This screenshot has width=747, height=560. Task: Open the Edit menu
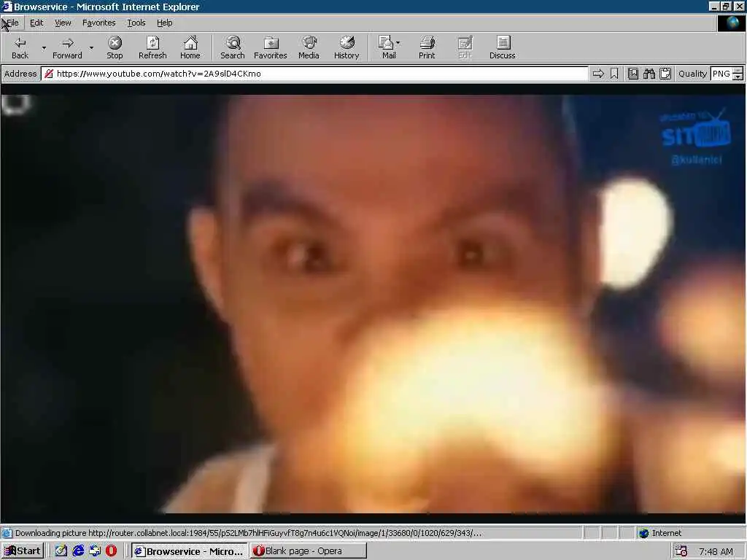click(36, 23)
